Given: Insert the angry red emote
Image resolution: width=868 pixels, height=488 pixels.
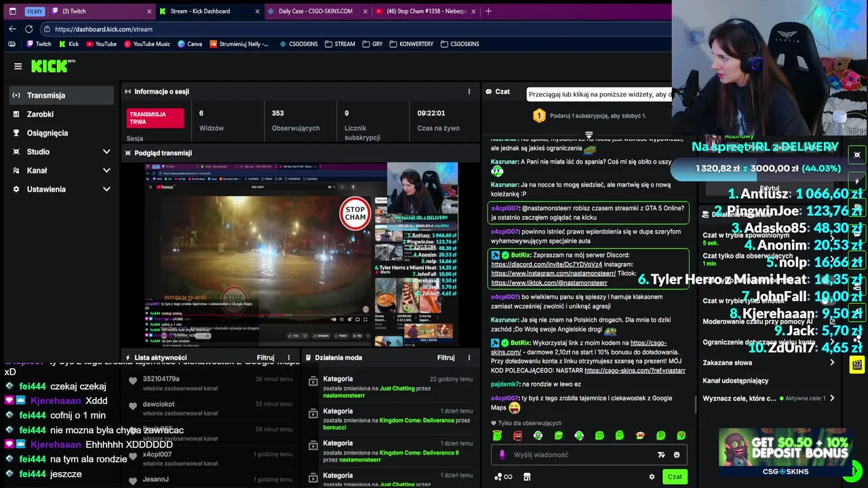Looking at the screenshot, I should coord(517,435).
